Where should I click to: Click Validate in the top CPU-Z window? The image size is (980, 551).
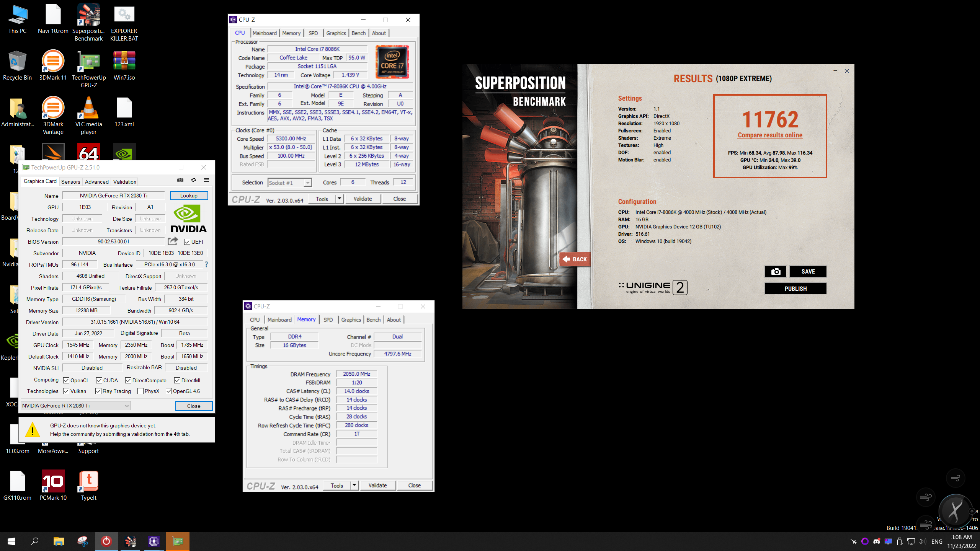[x=363, y=199]
